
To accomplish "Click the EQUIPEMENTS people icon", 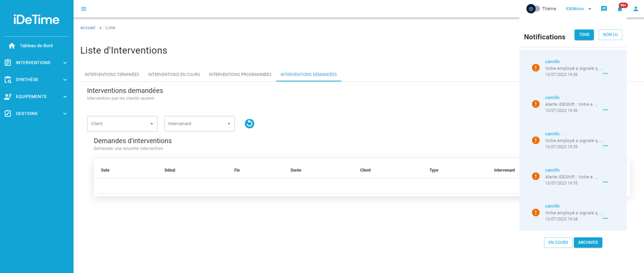I will [x=8, y=97].
